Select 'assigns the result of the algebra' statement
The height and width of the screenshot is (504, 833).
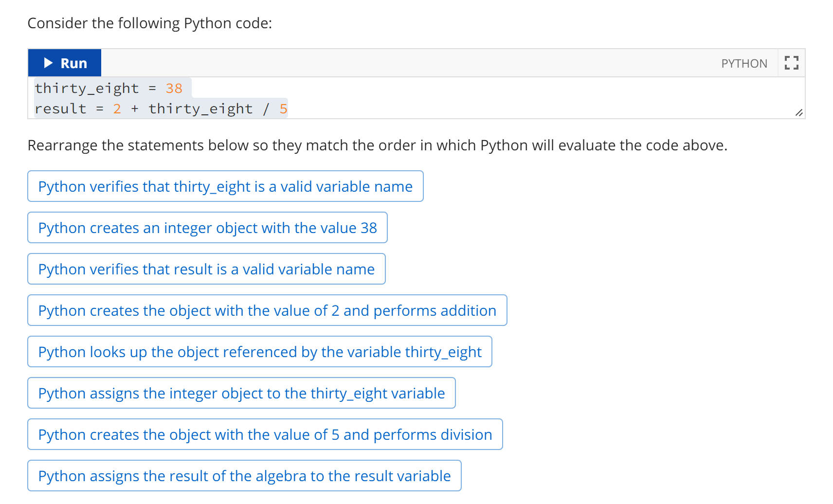[244, 476]
